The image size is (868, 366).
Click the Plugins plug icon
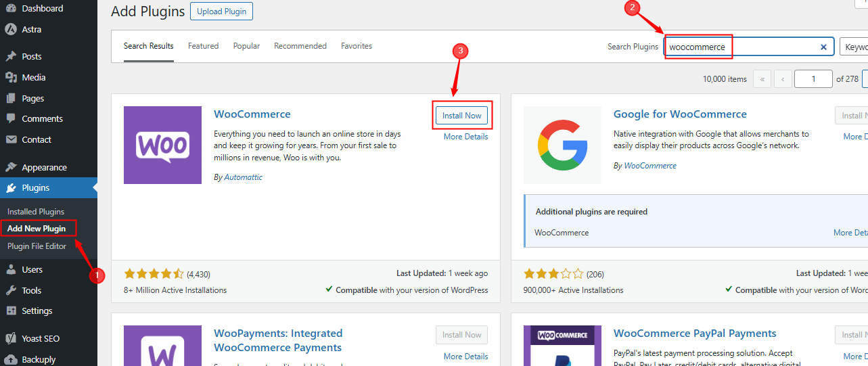(11, 188)
